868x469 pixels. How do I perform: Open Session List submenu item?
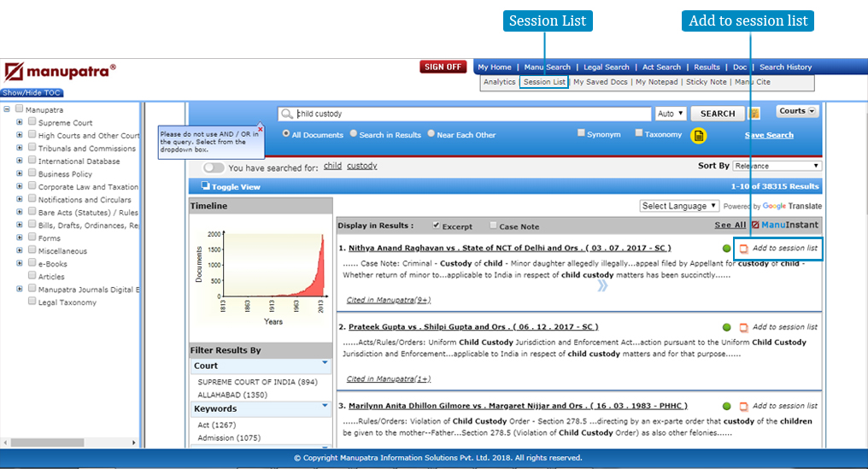pos(544,82)
